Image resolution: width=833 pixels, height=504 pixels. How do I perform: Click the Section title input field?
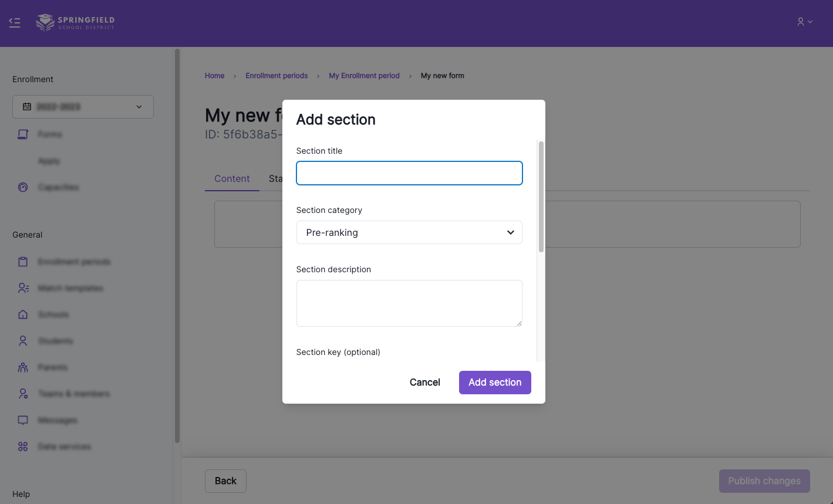pyautogui.click(x=409, y=173)
